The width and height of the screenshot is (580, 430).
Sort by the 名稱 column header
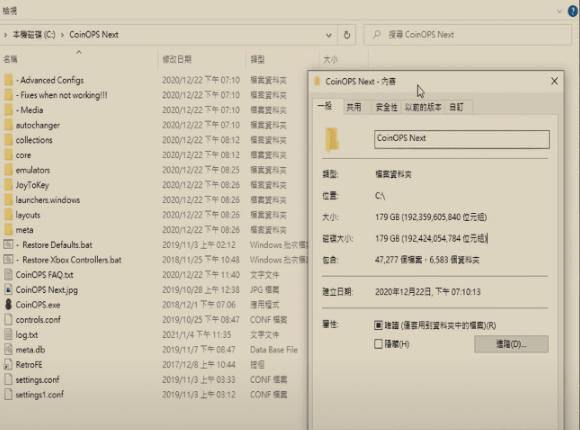click(x=10, y=59)
